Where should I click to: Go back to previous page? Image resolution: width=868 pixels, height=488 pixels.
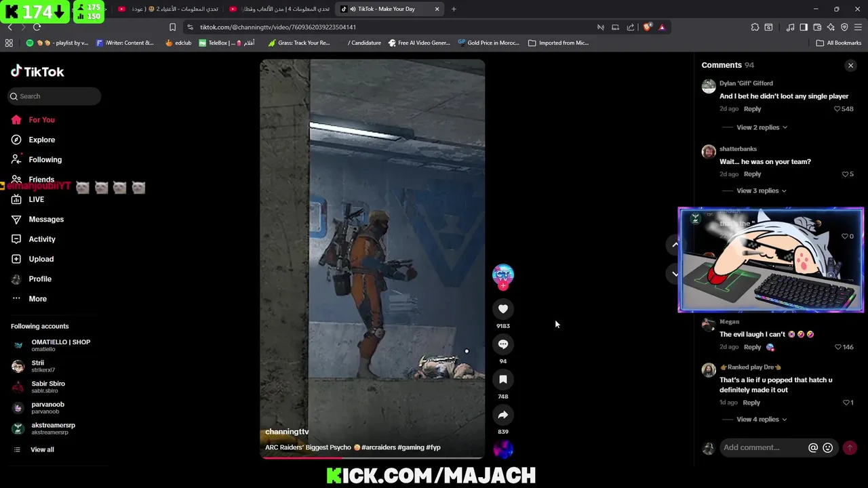(9, 27)
